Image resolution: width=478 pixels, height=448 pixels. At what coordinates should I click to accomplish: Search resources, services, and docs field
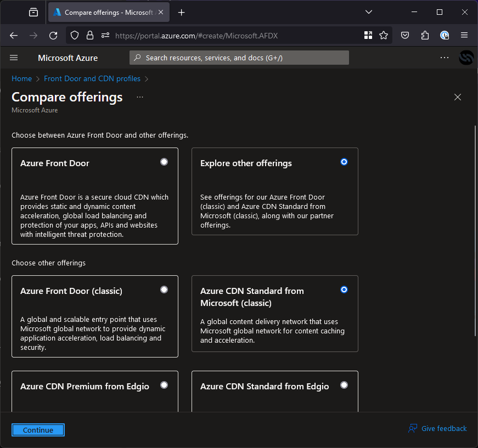[239, 58]
